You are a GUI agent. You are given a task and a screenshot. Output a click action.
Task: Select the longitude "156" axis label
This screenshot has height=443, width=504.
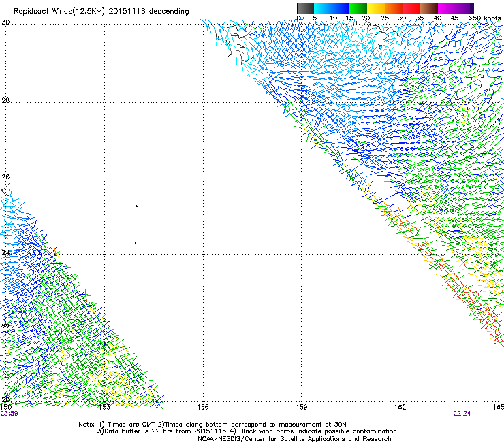203,407
